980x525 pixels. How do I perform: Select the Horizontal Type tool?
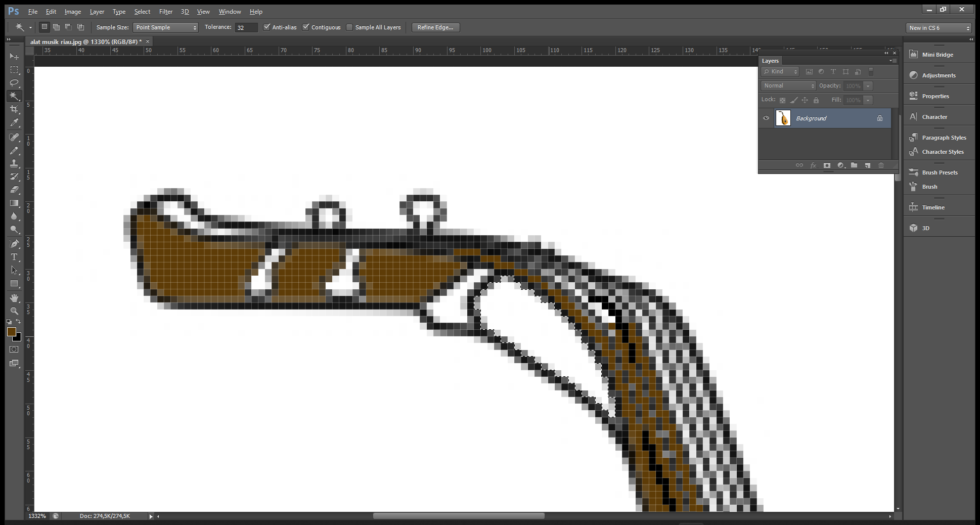[14, 257]
